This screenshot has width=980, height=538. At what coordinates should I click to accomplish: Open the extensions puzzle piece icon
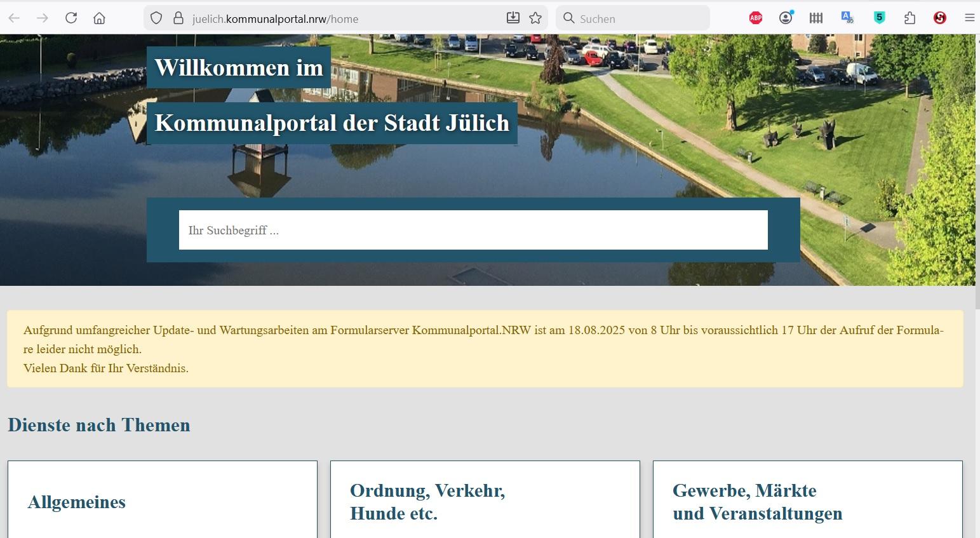tap(910, 18)
